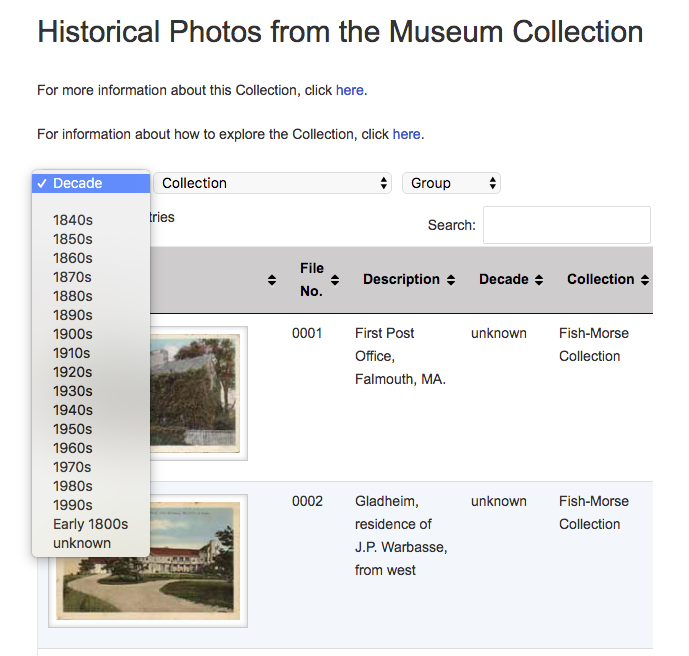
Task: Click file number 0002
Action: coord(307,501)
